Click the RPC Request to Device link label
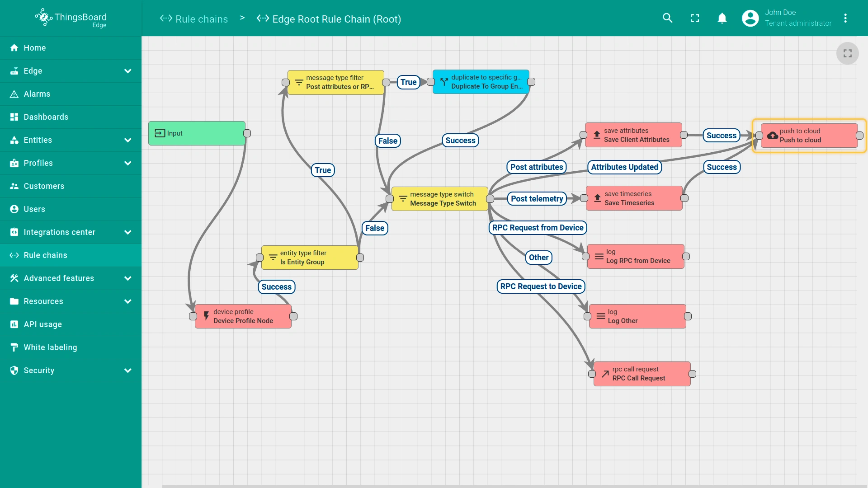 tap(541, 286)
